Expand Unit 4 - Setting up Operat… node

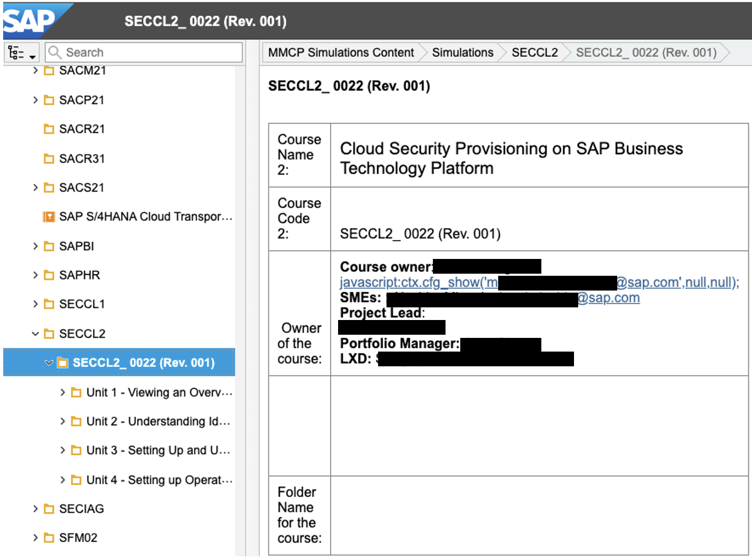[x=63, y=479]
